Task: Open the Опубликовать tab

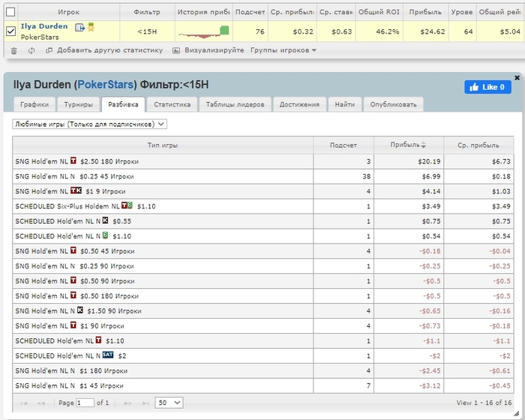Action: point(394,104)
